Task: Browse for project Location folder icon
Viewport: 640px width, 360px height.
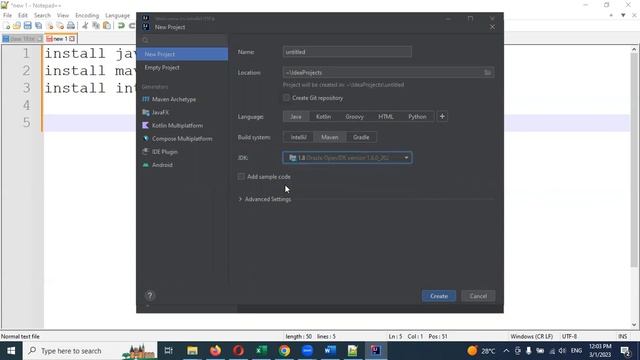Action: [487, 73]
